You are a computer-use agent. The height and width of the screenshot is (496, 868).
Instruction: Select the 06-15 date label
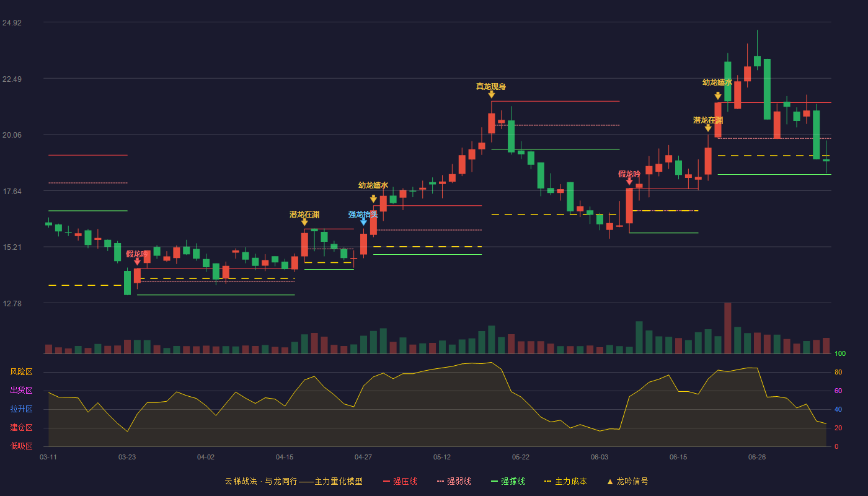click(678, 457)
